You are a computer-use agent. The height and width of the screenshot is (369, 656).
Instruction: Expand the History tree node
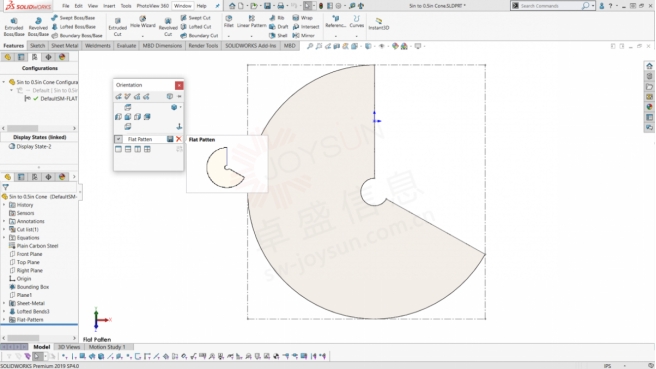4,205
